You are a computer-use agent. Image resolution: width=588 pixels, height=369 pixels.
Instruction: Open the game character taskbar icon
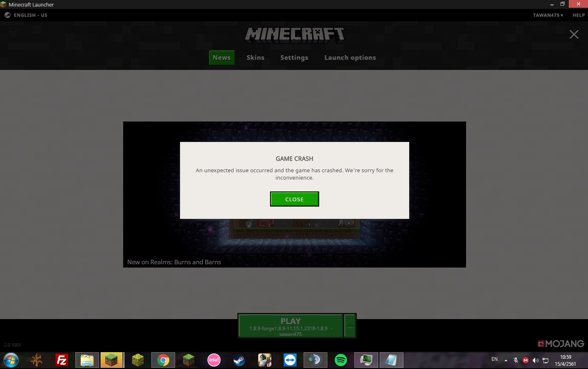265,360
